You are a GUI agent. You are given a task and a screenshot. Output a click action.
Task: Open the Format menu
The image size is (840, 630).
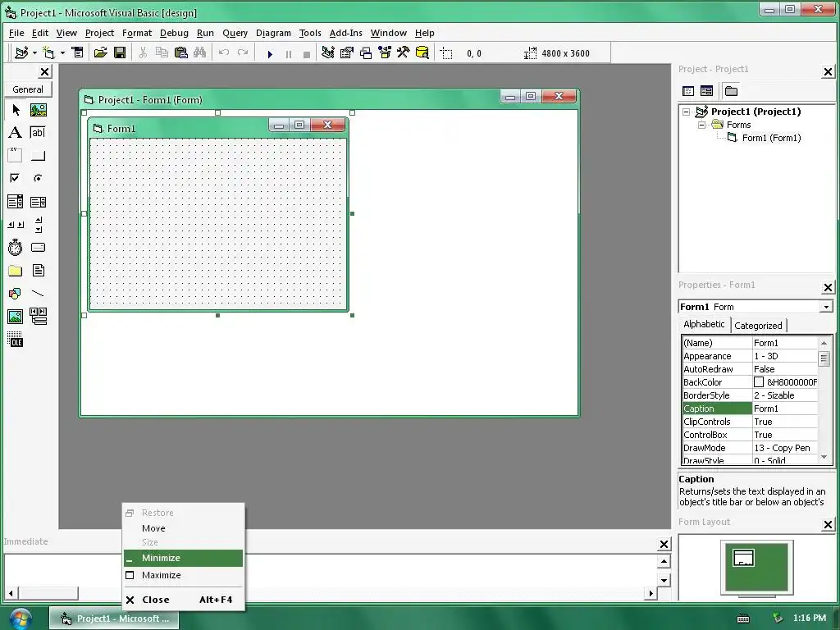[x=137, y=33]
